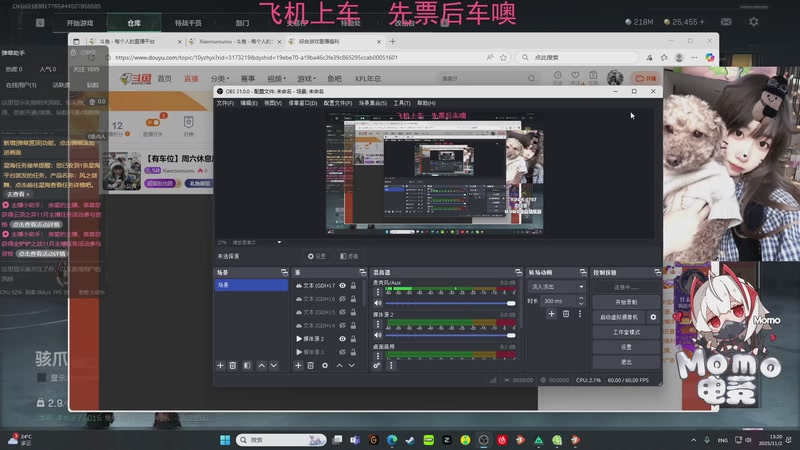The height and width of the screenshot is (450, 800).
Task: Undock the 场景 scenes panel
Action: (284, 272)
